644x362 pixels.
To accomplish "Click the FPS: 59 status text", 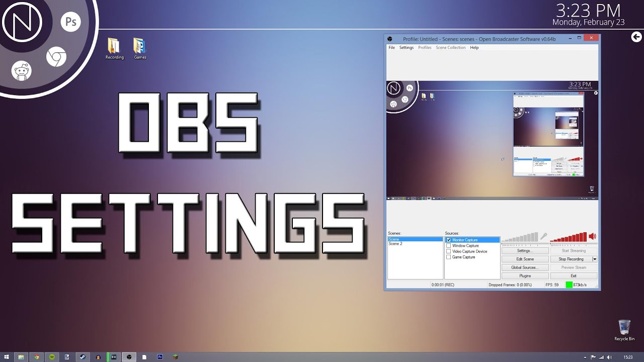I will (552, 285).
